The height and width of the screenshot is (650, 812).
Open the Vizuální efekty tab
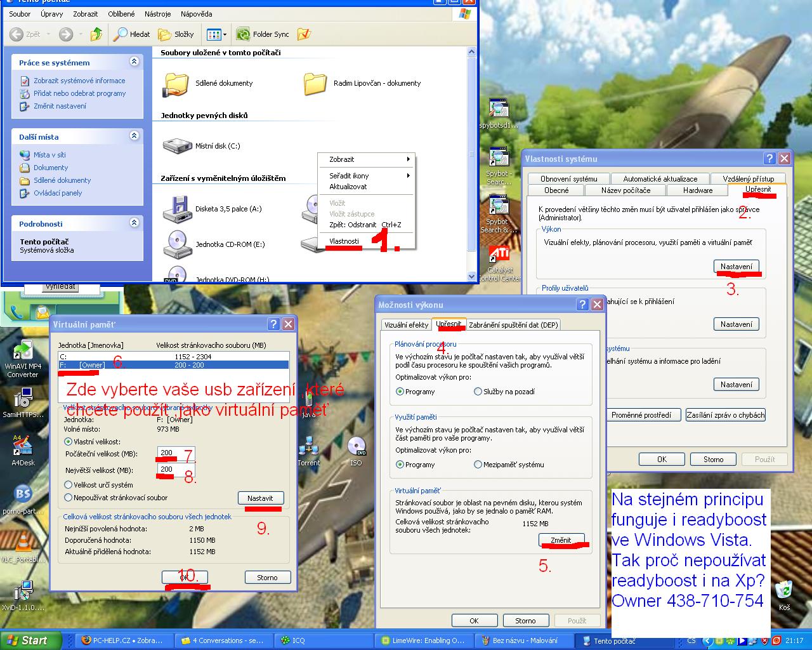click(x=406, y=325)
